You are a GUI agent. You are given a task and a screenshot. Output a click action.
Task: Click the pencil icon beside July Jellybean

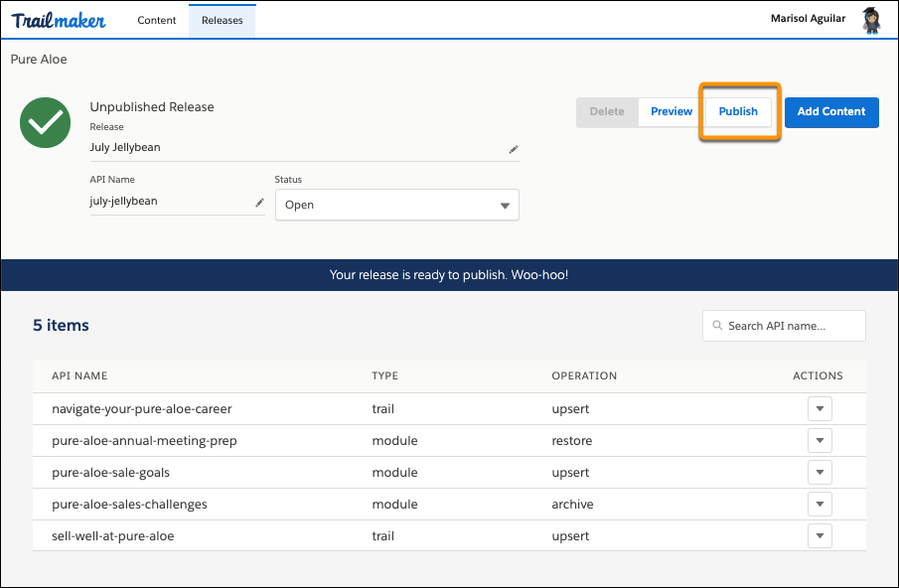tap(514, 149)
